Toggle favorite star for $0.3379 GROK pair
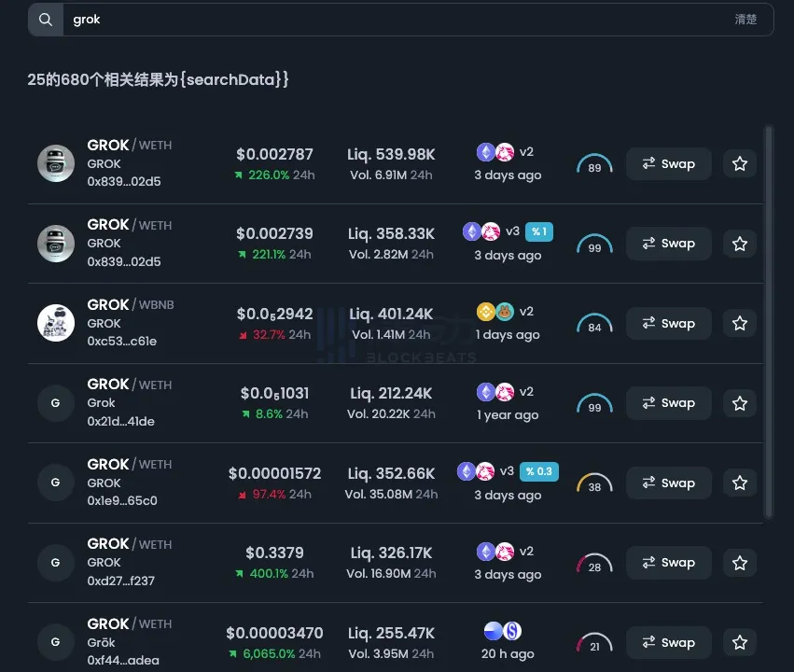The image size is (794, 672). click(740, 563)
